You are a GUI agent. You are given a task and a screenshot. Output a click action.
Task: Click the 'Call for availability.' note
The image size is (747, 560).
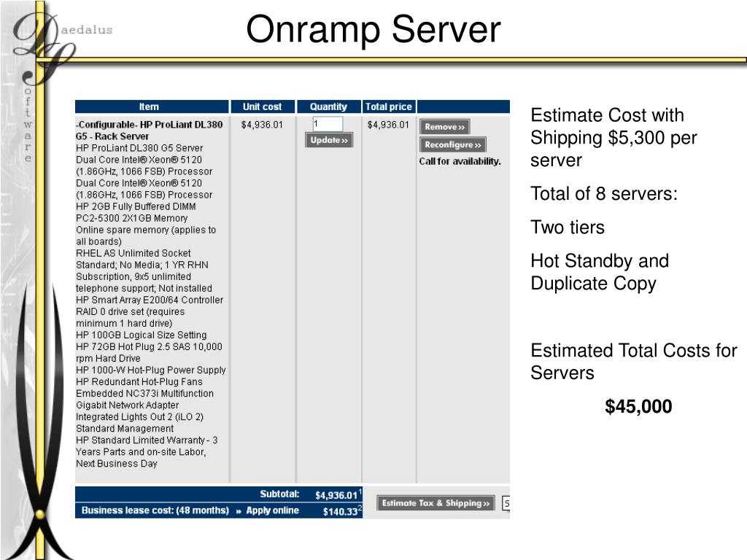(x=460, y=161)
